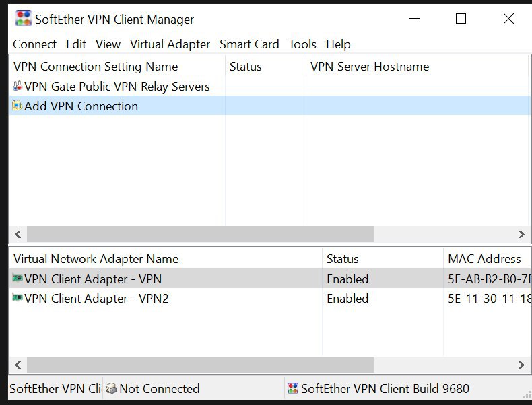
Task: Click Not Connected status bar text
Action: [160, 388]
